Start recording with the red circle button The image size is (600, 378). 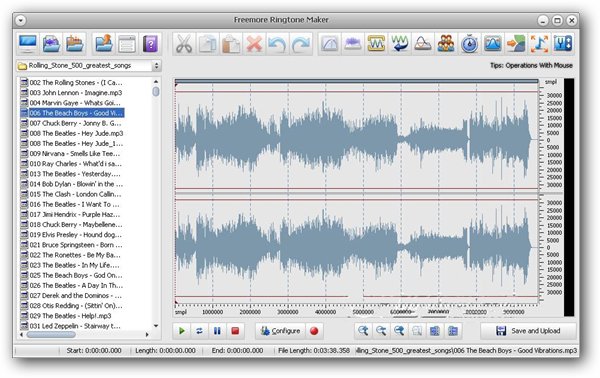314,331
